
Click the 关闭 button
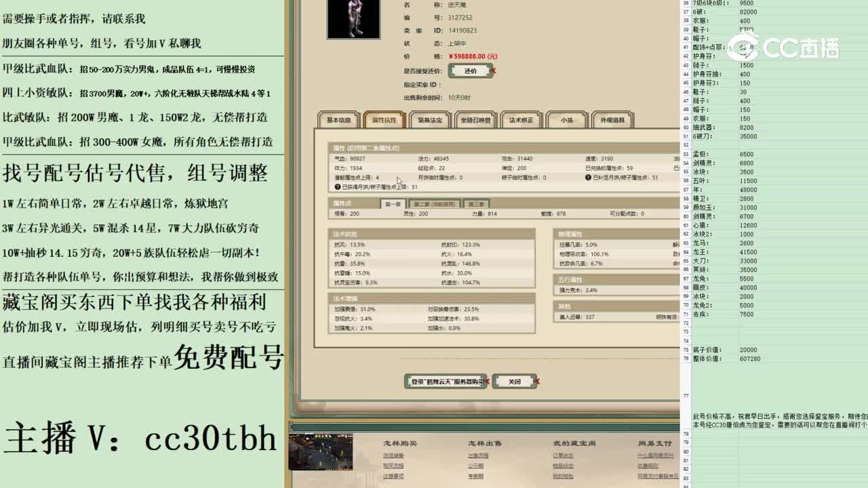pos(515,382)
